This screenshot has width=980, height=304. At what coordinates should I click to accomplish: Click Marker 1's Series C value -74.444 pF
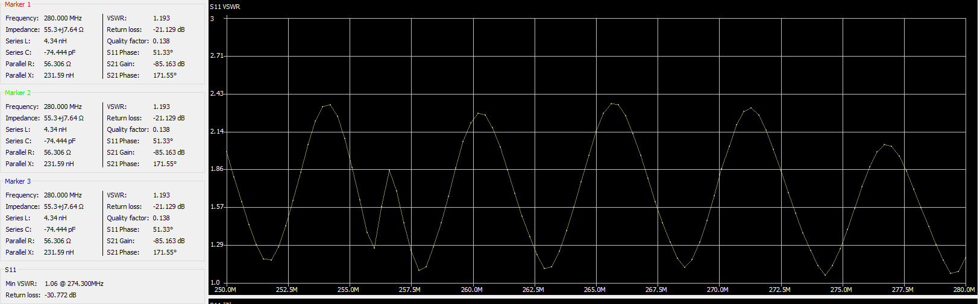(60, 52)
